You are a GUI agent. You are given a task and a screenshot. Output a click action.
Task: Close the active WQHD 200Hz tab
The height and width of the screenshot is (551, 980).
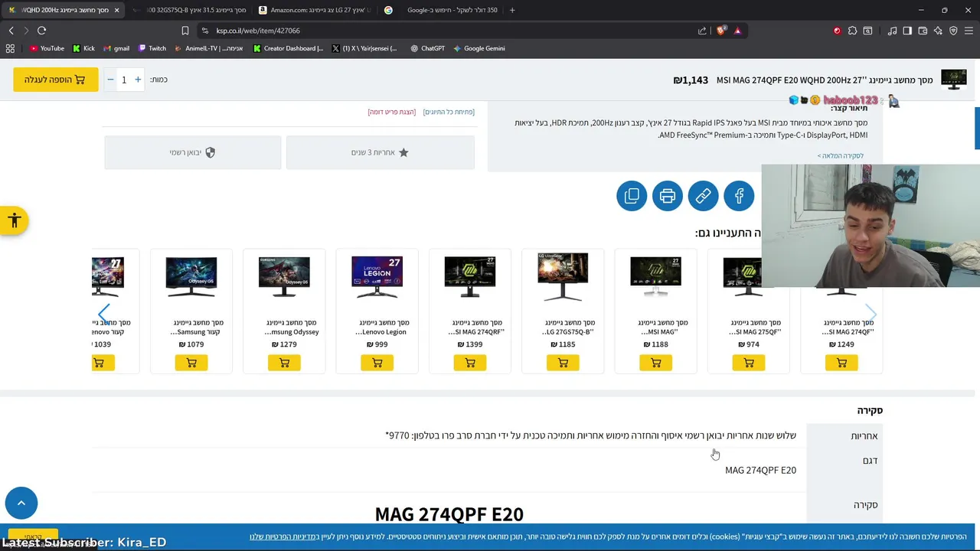pyautogui.click(x=116, y=10)
